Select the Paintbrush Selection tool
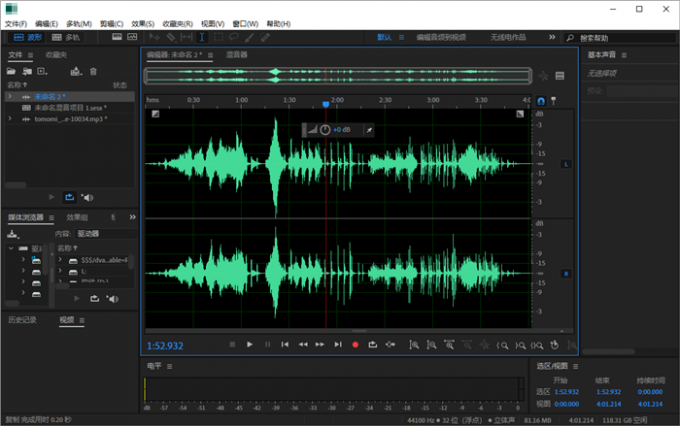 click(x=249, y=37)
